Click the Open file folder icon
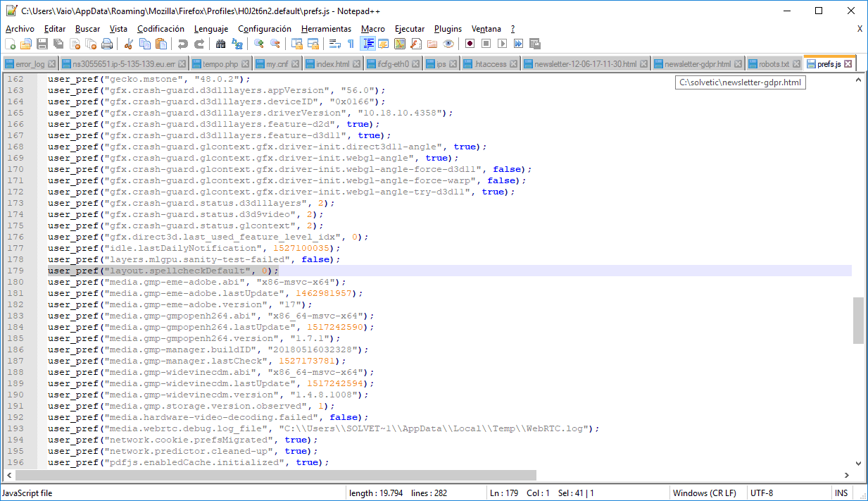 coord(26,44)
